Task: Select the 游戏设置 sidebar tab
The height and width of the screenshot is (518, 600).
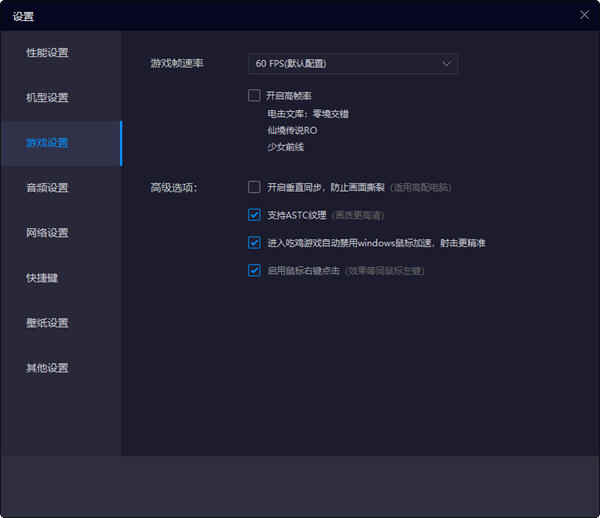Action: point(48,143)
